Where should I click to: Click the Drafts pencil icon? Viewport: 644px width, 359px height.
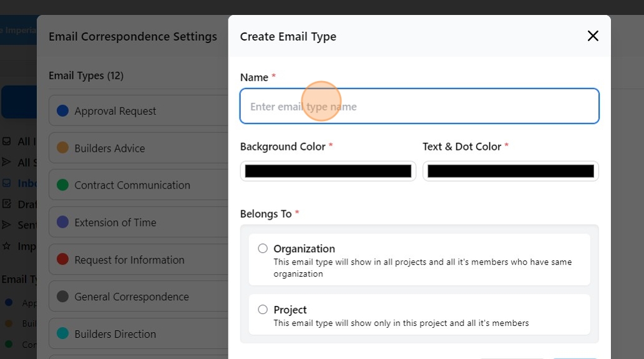[x=7, y=204]
